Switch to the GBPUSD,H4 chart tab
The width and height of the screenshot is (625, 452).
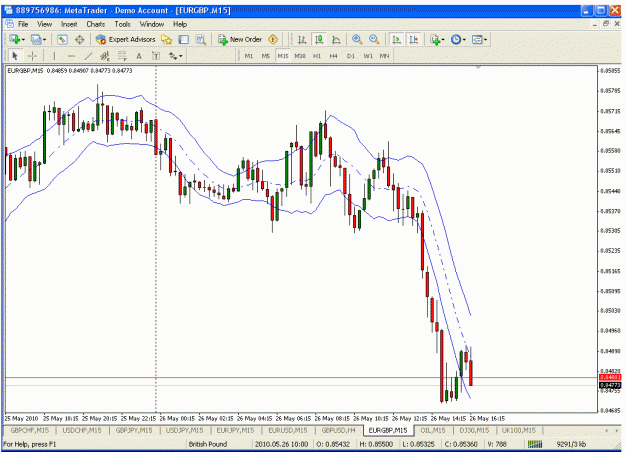click(x=338, y=430)
